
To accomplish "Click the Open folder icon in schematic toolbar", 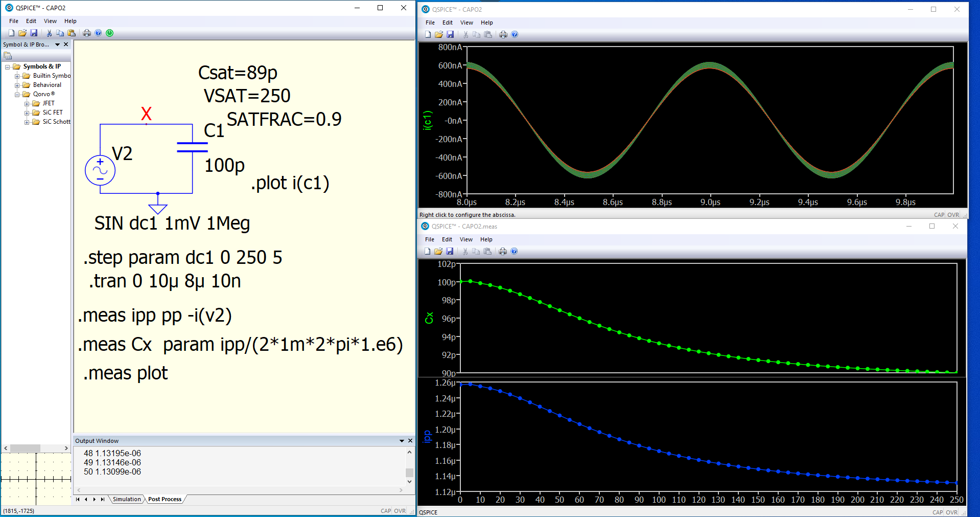I will (22, 33).
